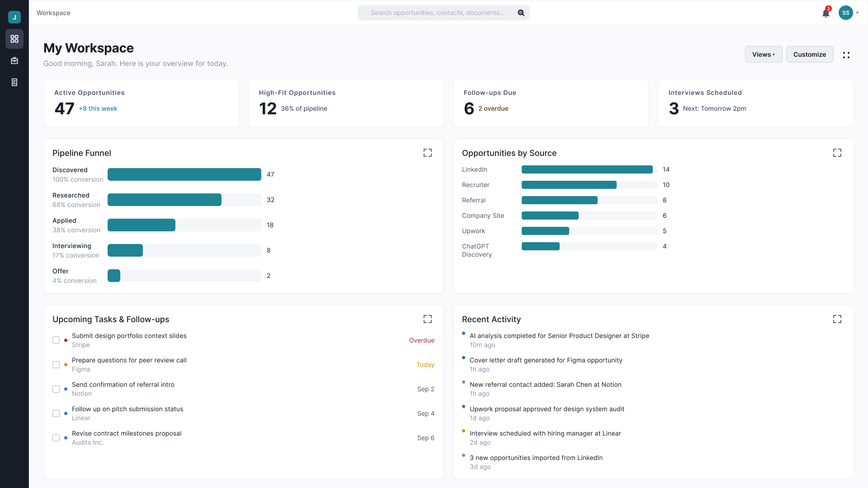868x488 pixels.
Task: Click the LinkedIn source bar
Action: click(587, 169)
